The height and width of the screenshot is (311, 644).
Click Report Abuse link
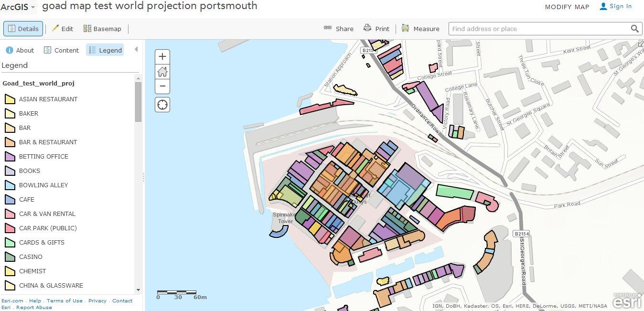pyautogui.click(x=34, y=307)
